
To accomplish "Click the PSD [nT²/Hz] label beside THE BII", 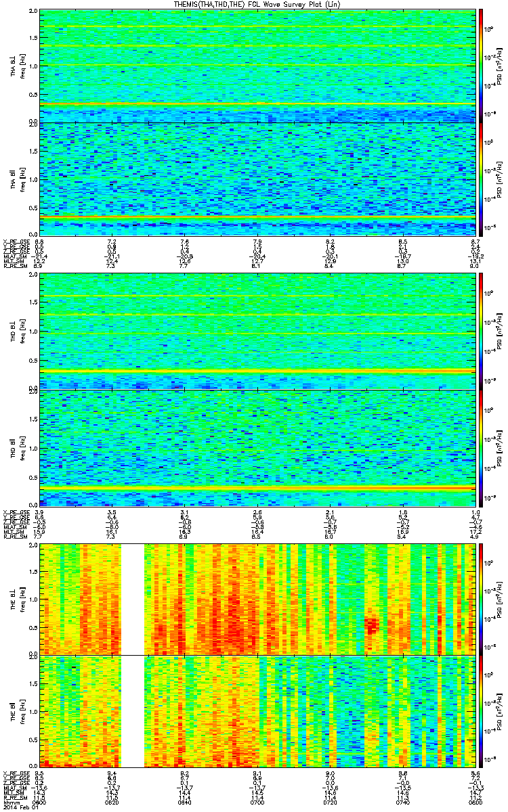I will coord(499,710).
